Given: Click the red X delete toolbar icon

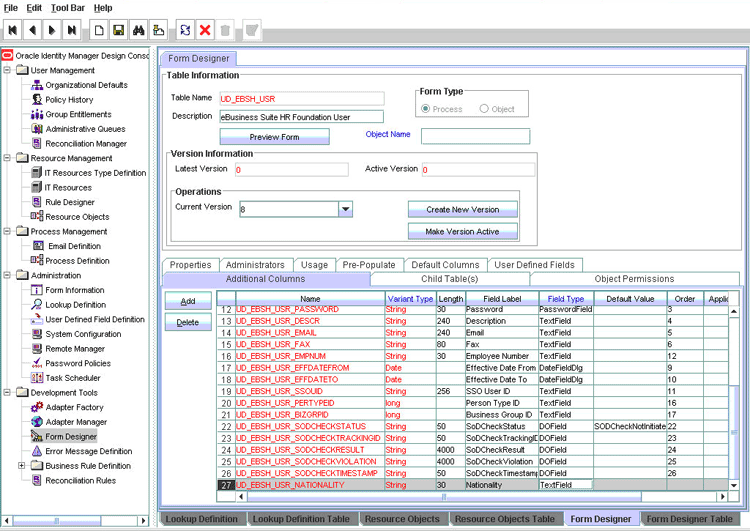Looking at the screenshot, I should coord(205,31).
